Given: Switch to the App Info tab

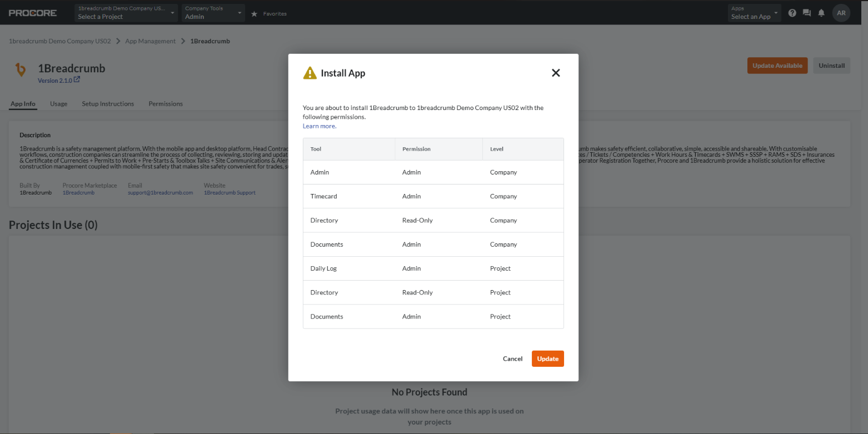Looking at the screenshot, I should tap(23, 104).
